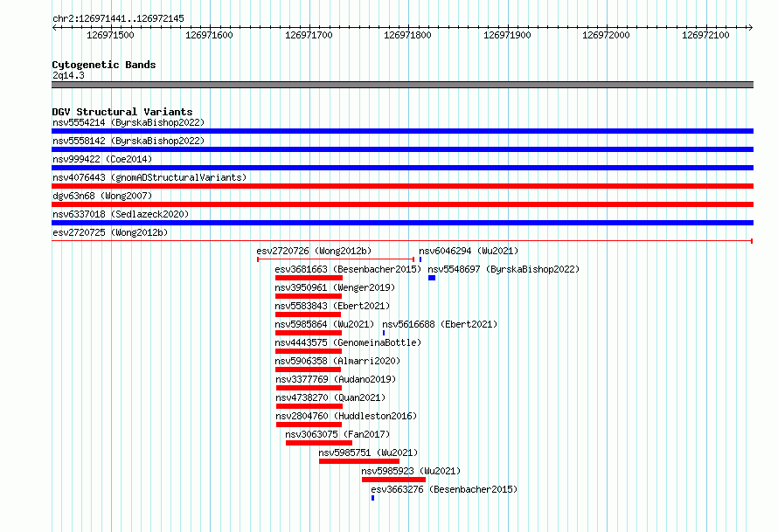Viewport: 778px width, 532px height.
Task: Click ruler position 126971800
Action: pos(407,35)
